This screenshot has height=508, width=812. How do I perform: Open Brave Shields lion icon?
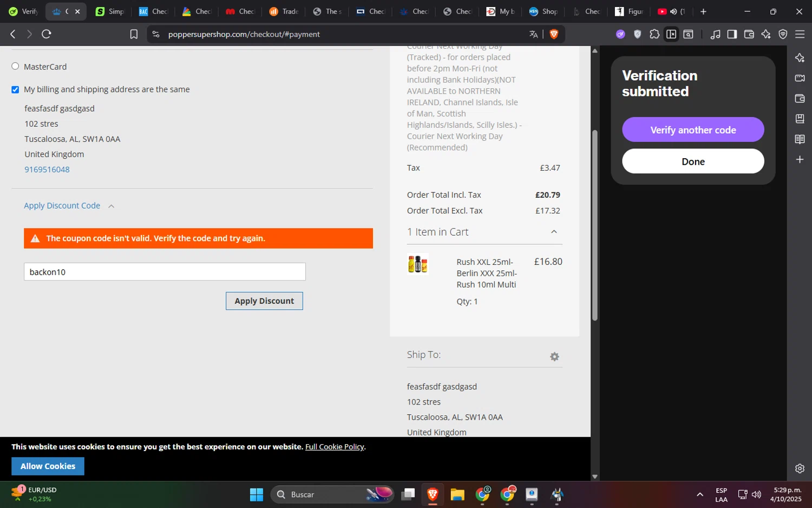[554, 34]
